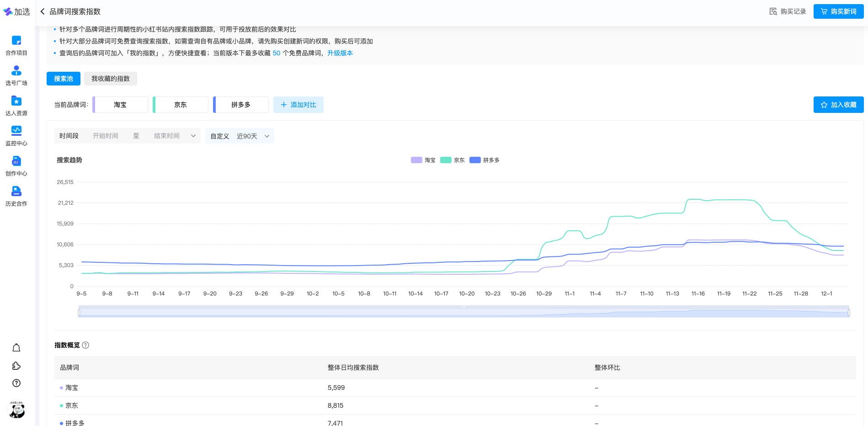The height and width of the screenshot is (426, 868).
Task: Toggle 淘宝 legend series
Action: coord(423,160)
